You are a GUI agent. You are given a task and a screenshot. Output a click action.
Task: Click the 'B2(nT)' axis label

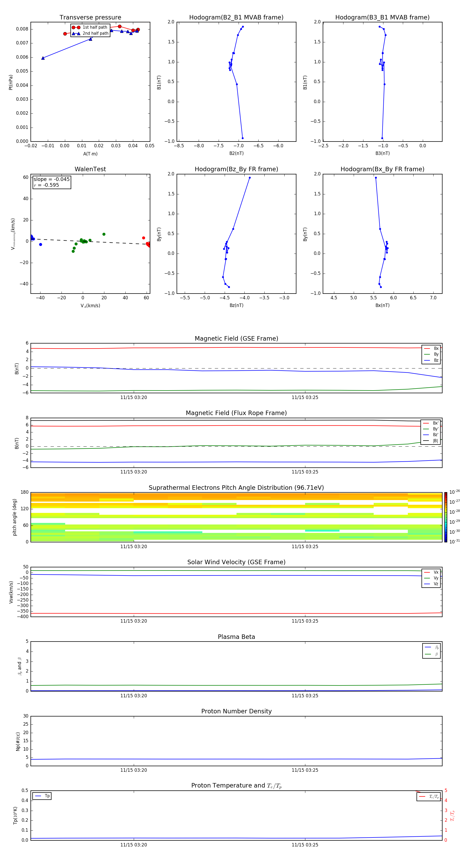[x=236, y=153]
